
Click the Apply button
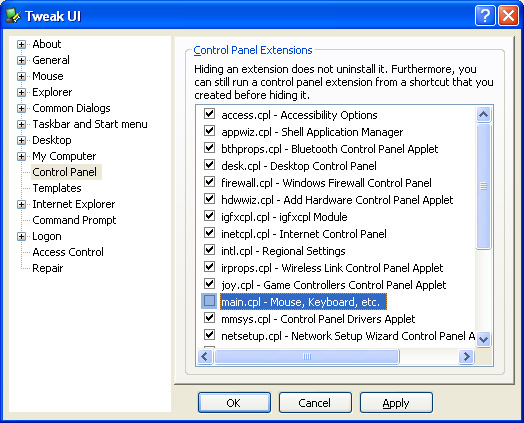396,403
